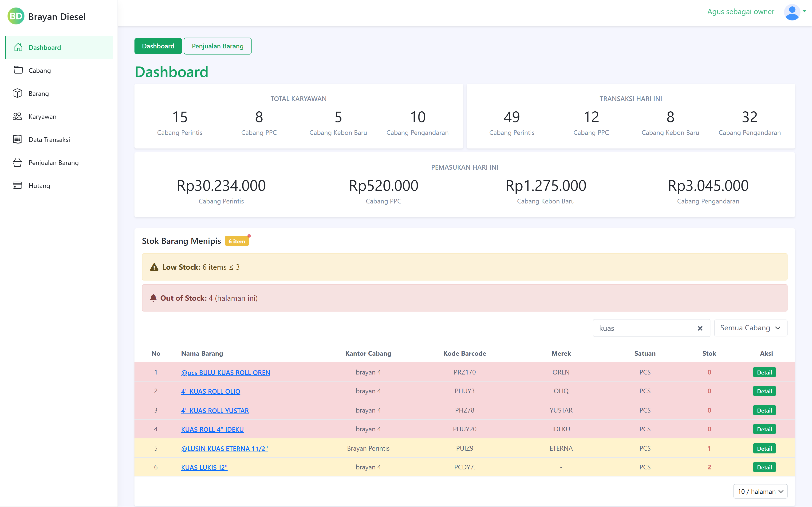Click the Merek column header
Viewport: 812px width, 507px height.
(x=561, y=353)
